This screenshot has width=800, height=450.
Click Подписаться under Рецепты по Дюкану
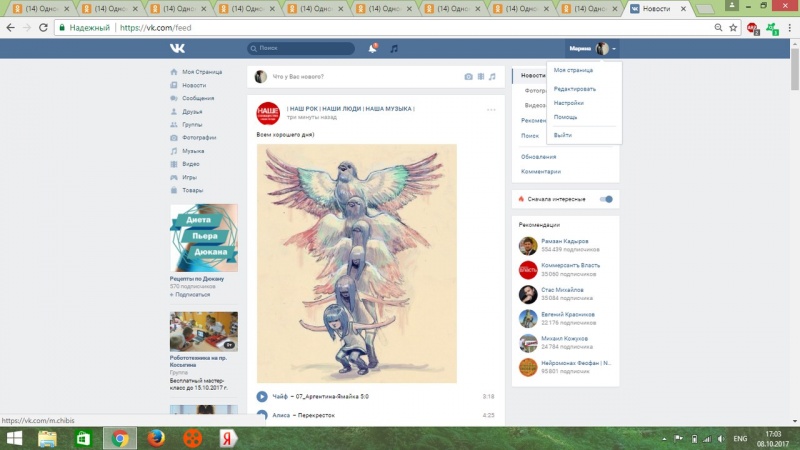[190, 294]
